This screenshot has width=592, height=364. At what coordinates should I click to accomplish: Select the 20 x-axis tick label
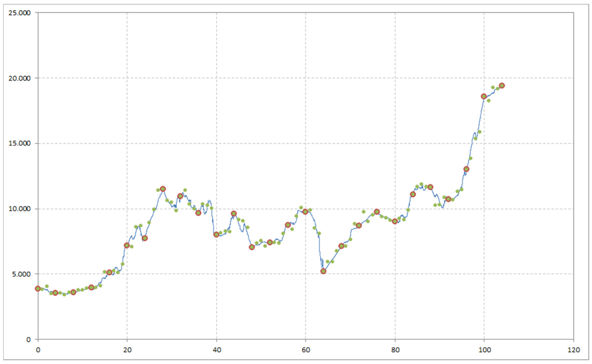[127, 350]
